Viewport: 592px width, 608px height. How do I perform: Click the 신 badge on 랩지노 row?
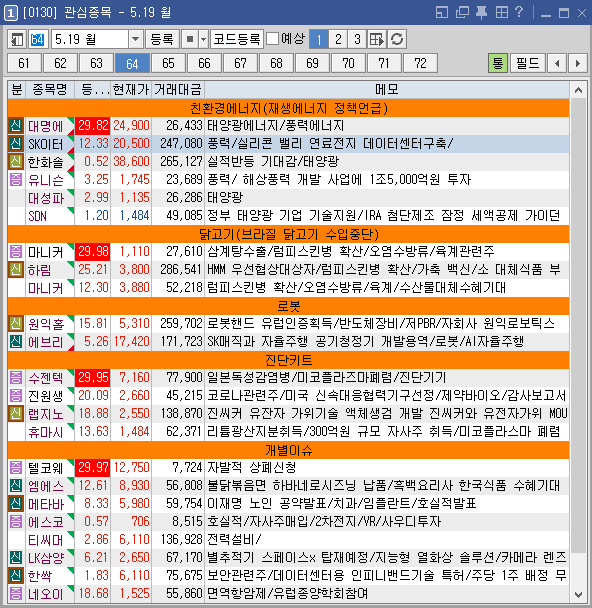[16, 413]
